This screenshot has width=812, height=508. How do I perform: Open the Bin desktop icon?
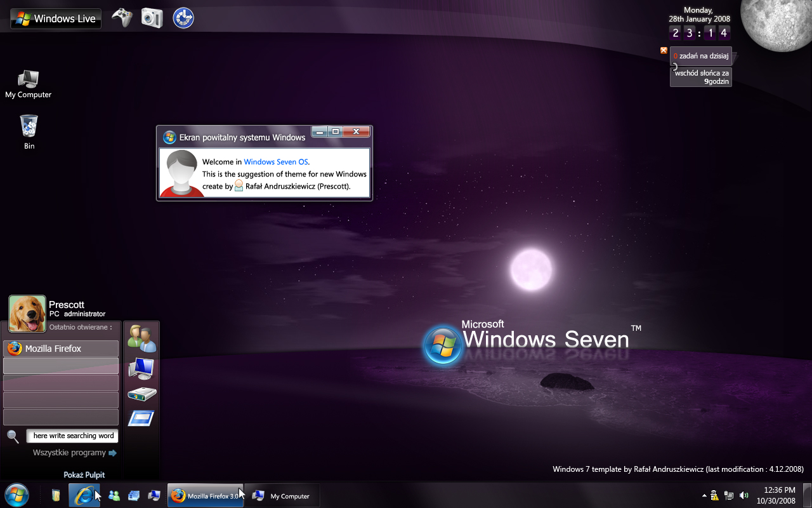(x=29, y=132)
